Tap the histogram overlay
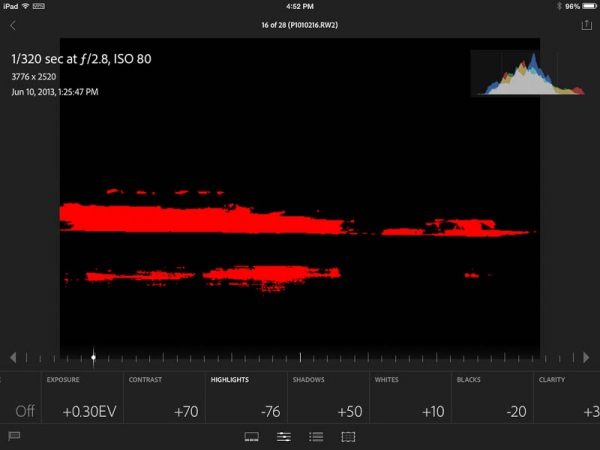This screenshot has height=450, width=600. (528, 73)
